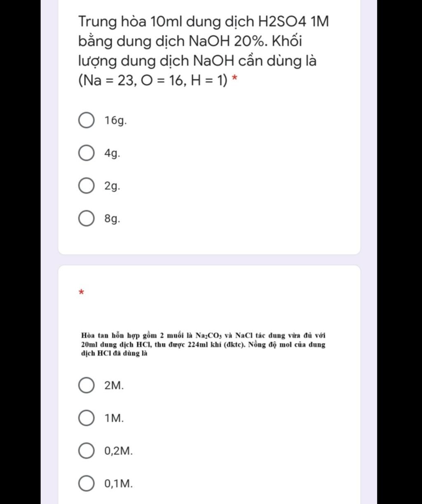Click the "8g." answer label text
The width and height of the screenshot is (422, 504).
click(112, 219)
